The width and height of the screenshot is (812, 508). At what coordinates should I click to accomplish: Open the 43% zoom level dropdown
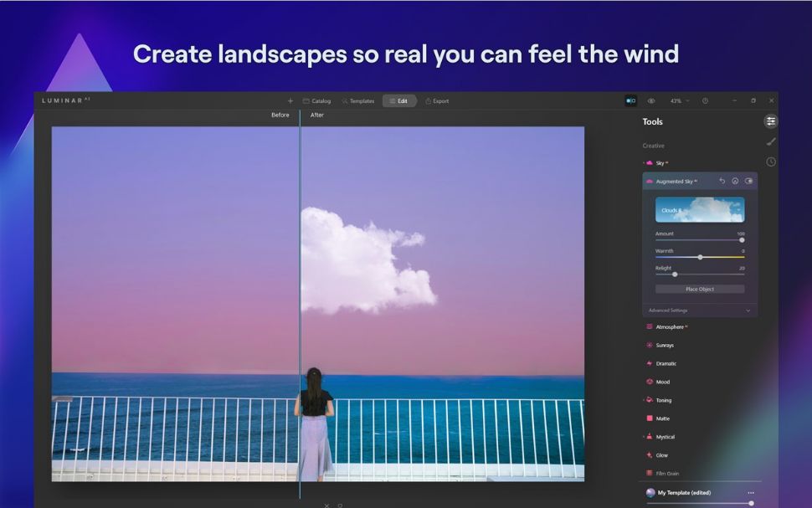coord(679,101)
